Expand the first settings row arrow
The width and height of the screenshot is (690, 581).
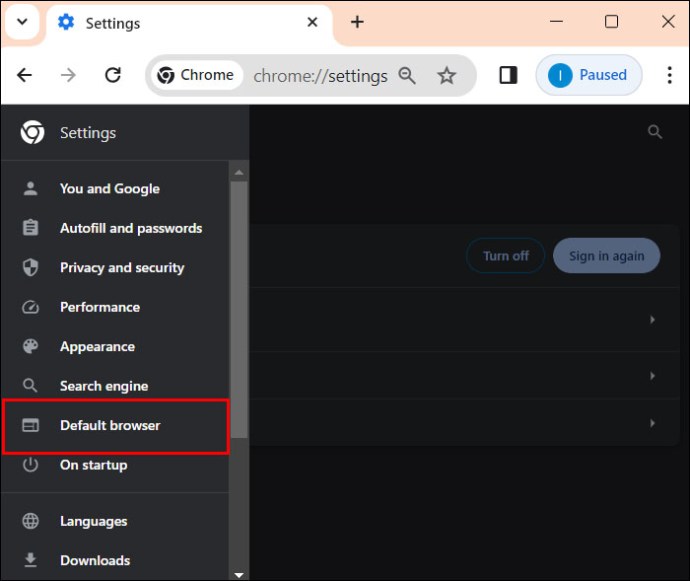click(652, 320)
